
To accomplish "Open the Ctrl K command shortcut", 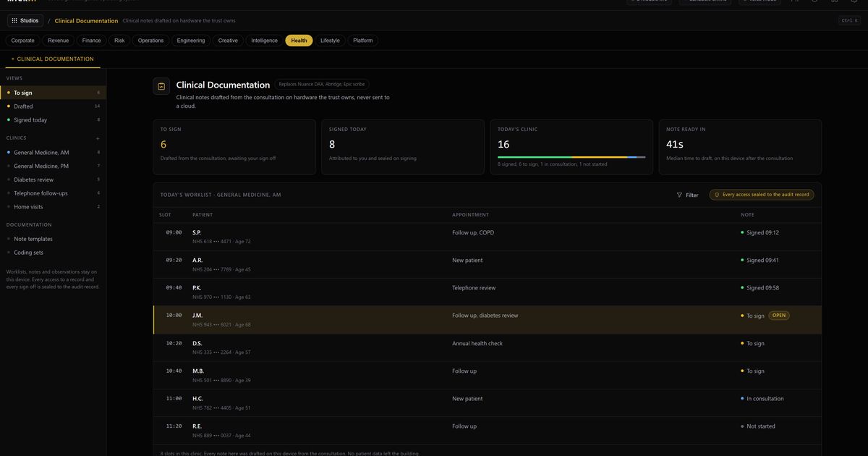I will pos(849,20).
